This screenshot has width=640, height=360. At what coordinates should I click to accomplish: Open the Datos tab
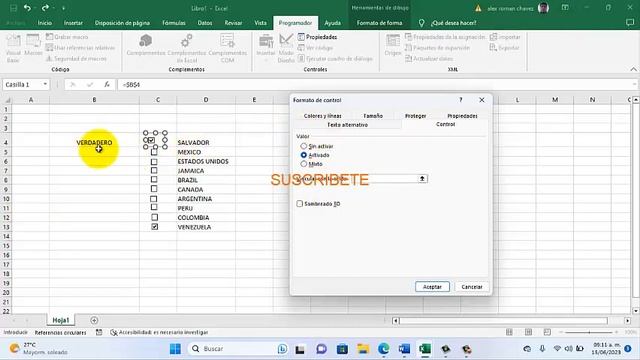pyautogui.click(x=205, y=23)
